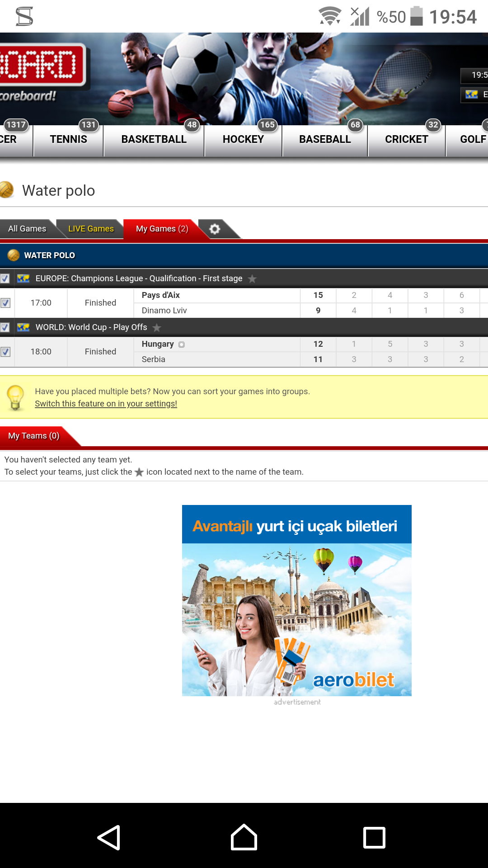The image size is (488, 868).
Task: Open Android recent apps button
Action: point(375,838)
